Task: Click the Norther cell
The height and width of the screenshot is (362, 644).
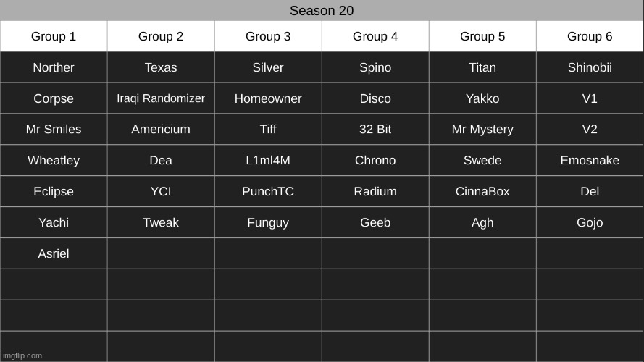Action: (x=54, y=67)
